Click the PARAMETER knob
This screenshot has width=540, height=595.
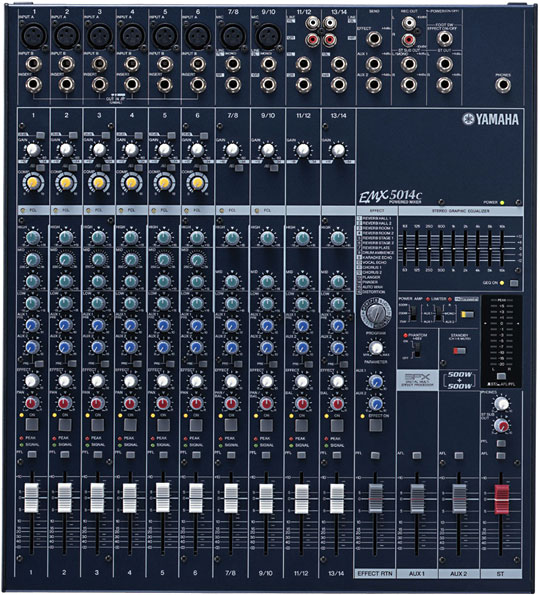point(376,347)
